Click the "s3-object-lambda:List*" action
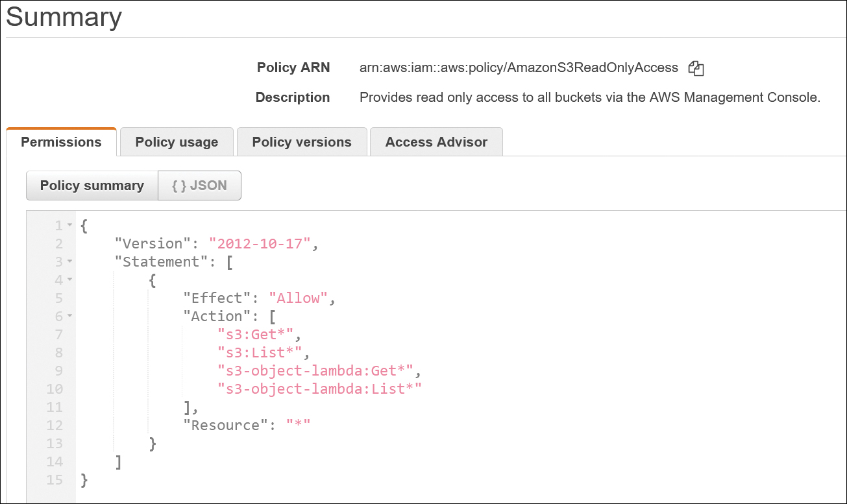 320,389
